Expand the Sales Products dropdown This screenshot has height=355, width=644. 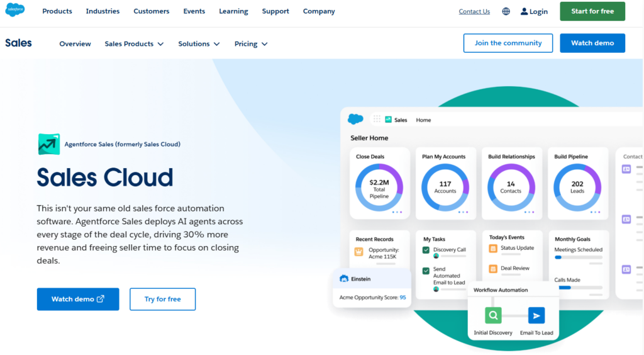point(134,43)
